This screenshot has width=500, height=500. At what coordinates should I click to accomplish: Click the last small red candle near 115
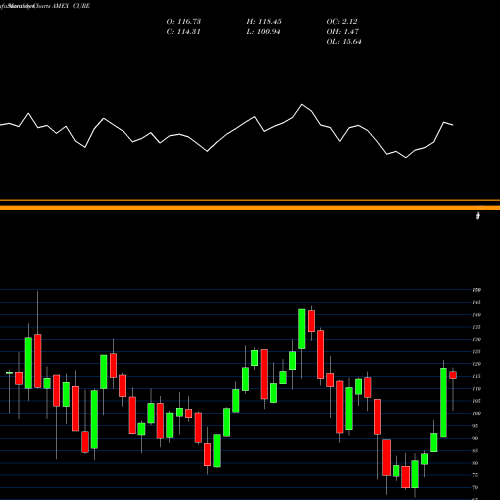(x=453, y=375)
